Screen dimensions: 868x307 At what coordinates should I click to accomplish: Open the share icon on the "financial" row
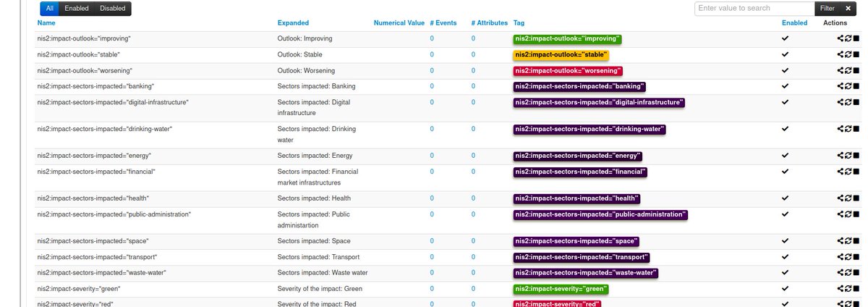pyautogui.click(x=841, y=172)
